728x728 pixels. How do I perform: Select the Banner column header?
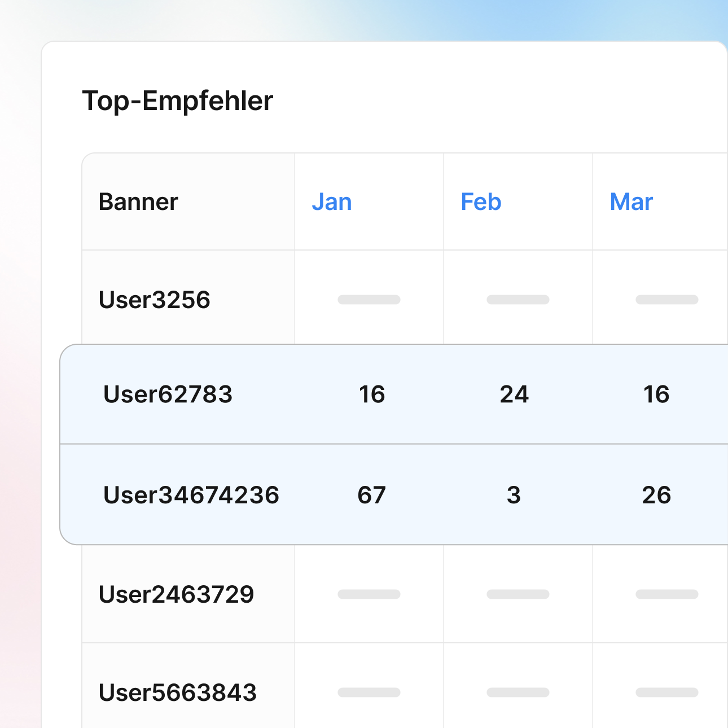coord(138,202)
